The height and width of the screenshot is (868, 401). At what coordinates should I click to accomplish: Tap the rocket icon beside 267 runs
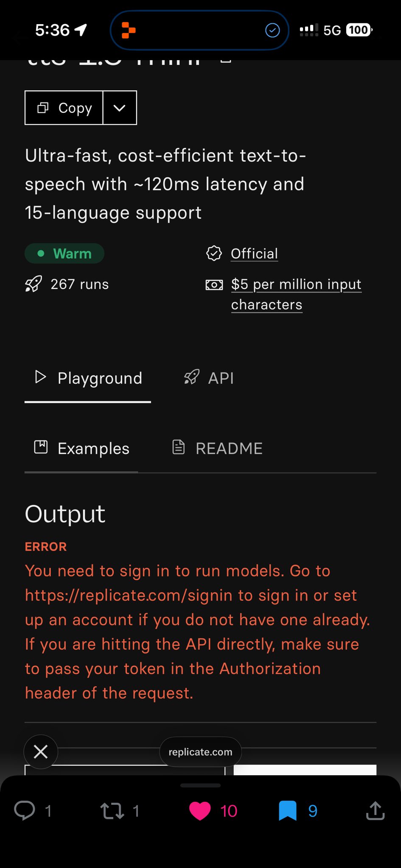coord(34,284)
